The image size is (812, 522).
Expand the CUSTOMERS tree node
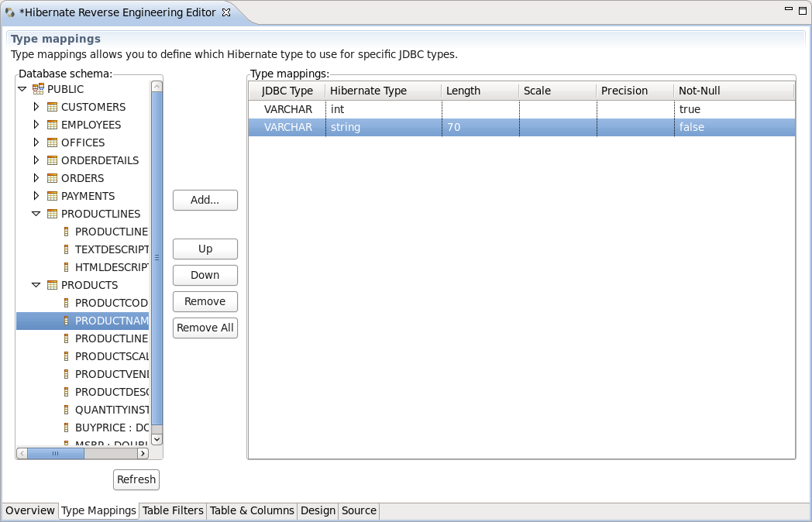point(36,107)
